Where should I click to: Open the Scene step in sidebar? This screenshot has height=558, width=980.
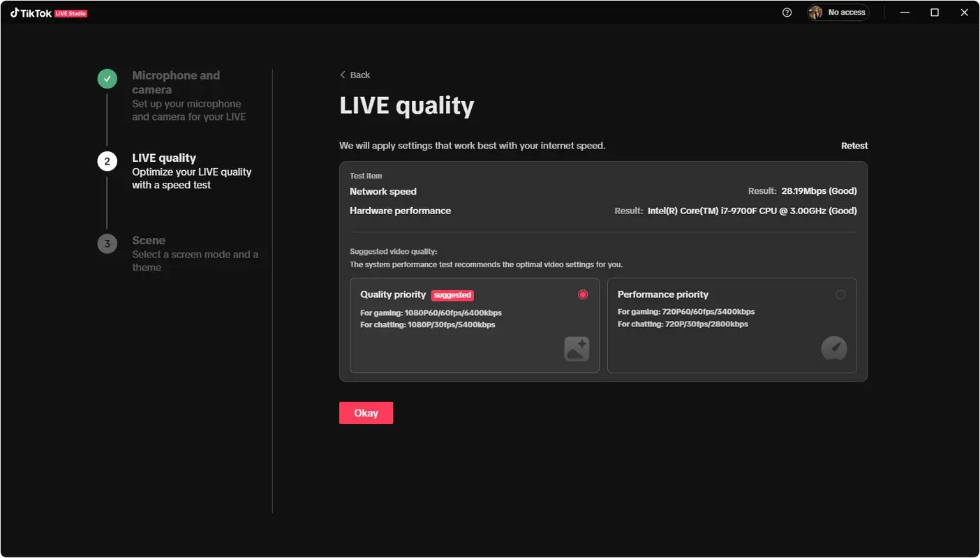[149, 240]
